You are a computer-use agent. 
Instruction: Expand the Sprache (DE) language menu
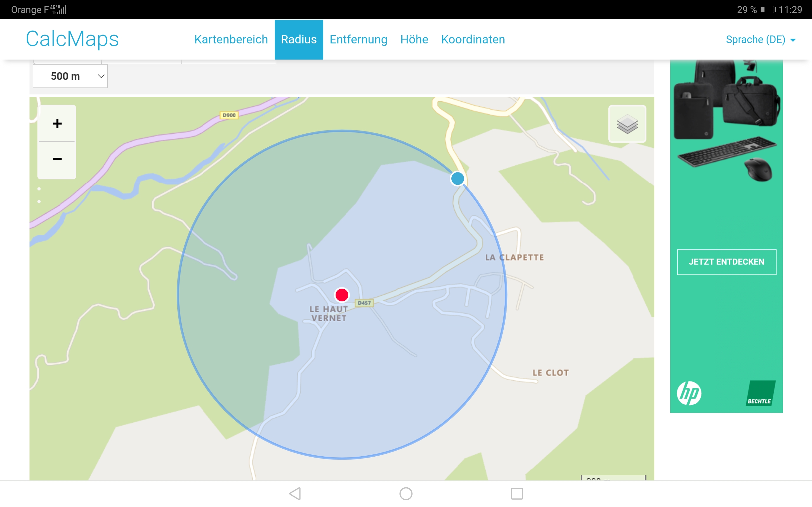pyautogui.click(x=760, y=40)
